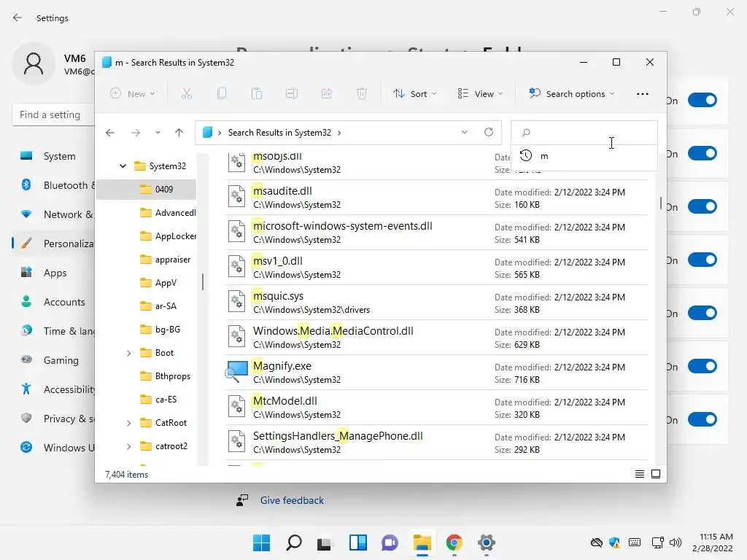Toggle the sixth On switch in Settings
This screenshot has width=747, height=560.
pyautogui.click(x=703, y=366)
